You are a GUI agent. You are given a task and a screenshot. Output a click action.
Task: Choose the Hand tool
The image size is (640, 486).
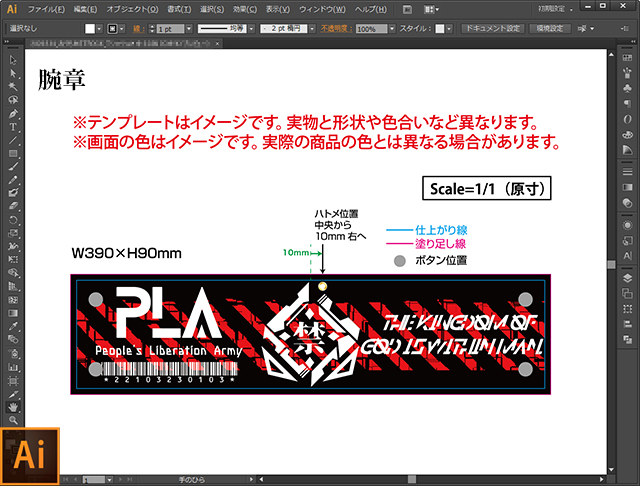[13, 407]
